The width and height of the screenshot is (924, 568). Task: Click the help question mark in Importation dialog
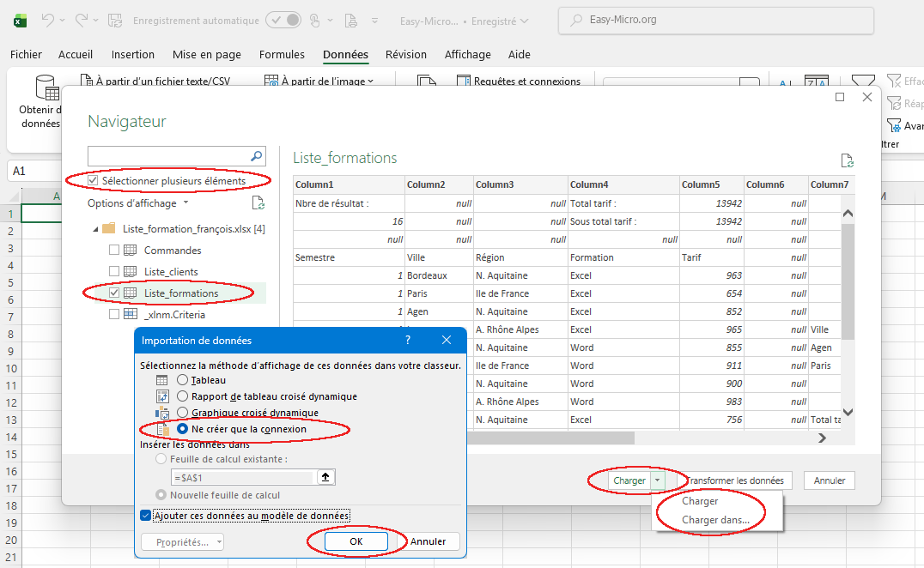pyautogui.click(x=407, y=341)
